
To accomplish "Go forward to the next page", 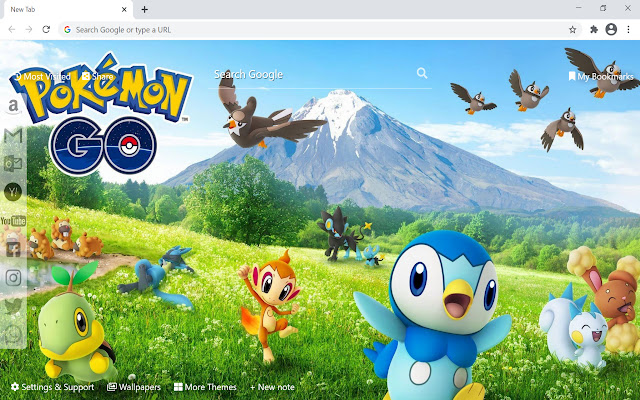I will pyautogui.click(x=29, y=29).
